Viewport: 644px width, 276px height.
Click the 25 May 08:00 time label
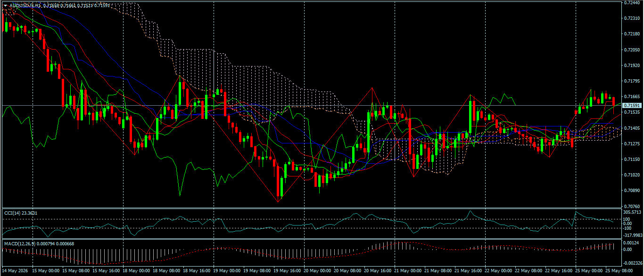click(x=619, y=271)
